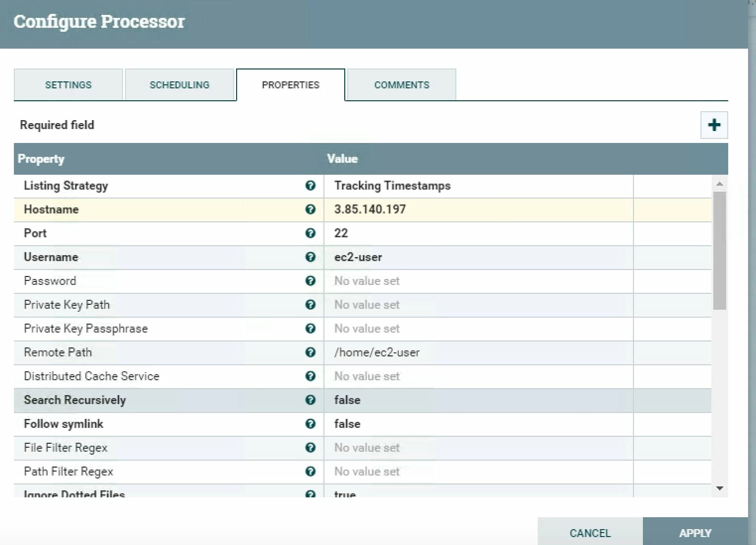Select the Search Recursively property name

coord(75,400)
